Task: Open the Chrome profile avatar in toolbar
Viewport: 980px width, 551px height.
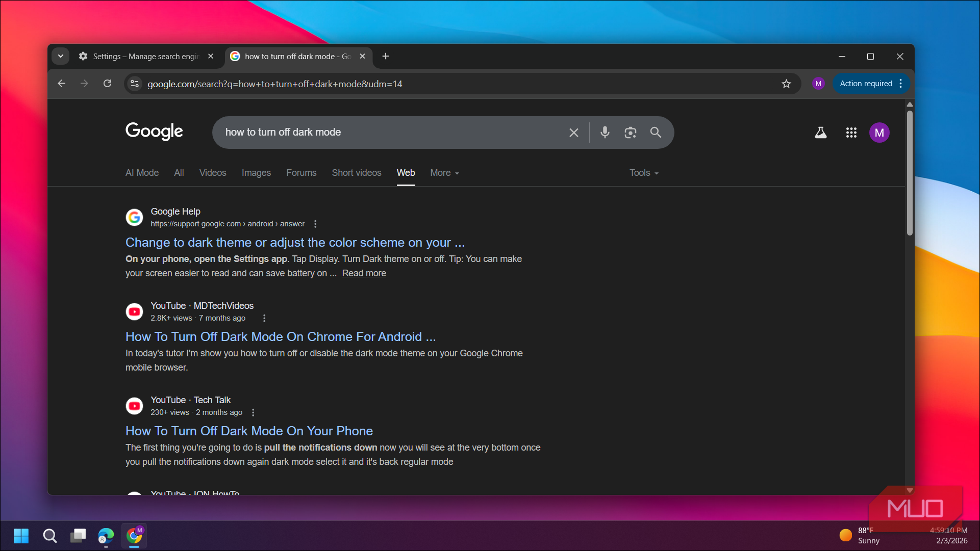Action: (x=818, y=84)
